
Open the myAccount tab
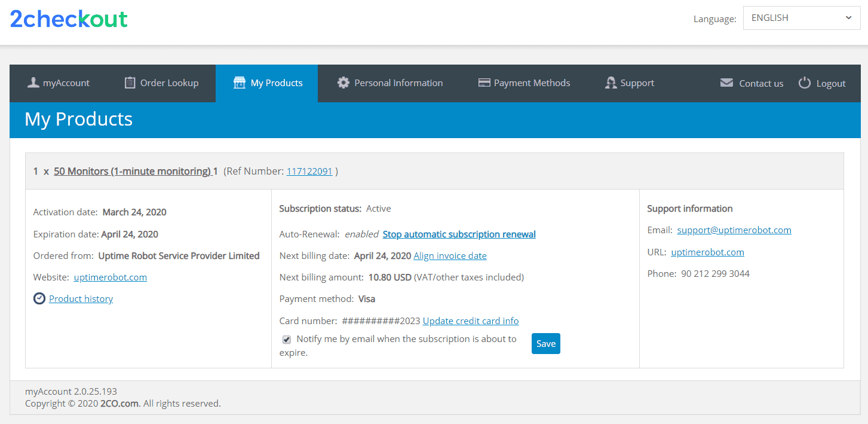click(x=58, y=83)
